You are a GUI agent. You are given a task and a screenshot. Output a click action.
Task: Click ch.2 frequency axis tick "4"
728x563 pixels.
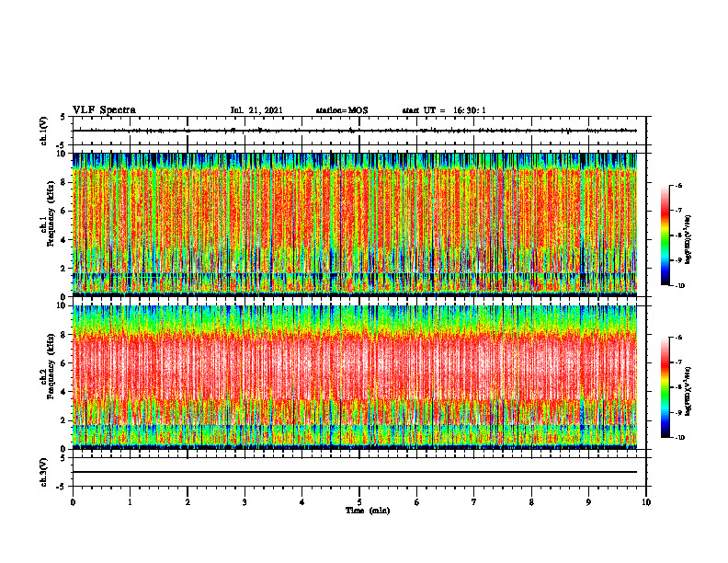click(63, 392)
